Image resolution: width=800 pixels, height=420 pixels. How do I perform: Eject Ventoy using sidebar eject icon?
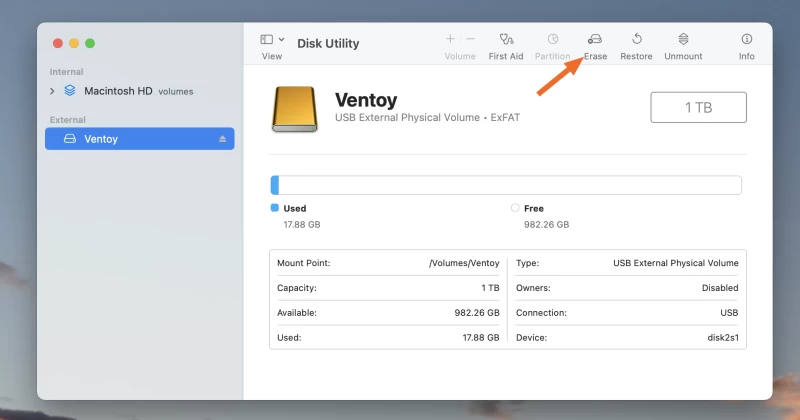[223, 139]
